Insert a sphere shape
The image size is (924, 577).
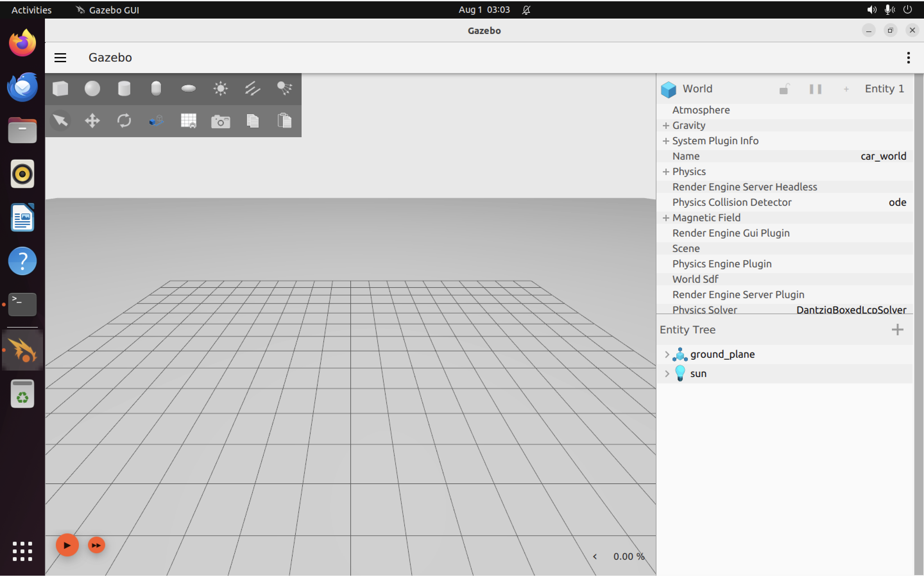tap(92, 88)
